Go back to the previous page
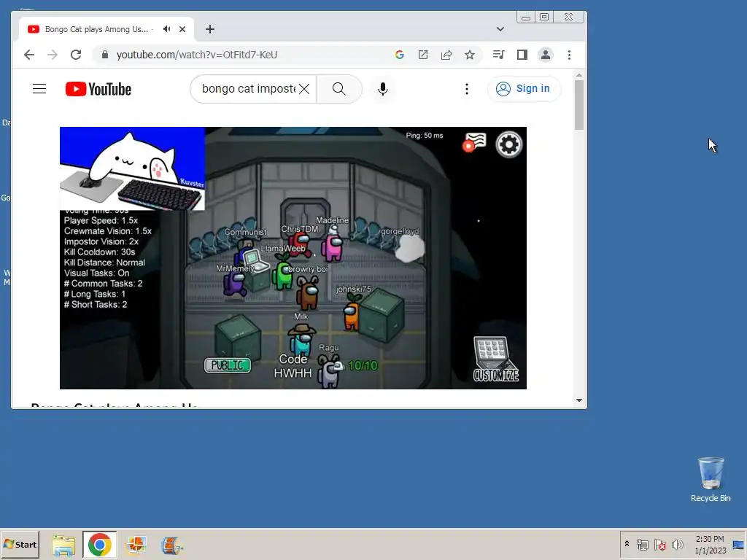This screenshot has width=747, height=560. tap(29, 55)
